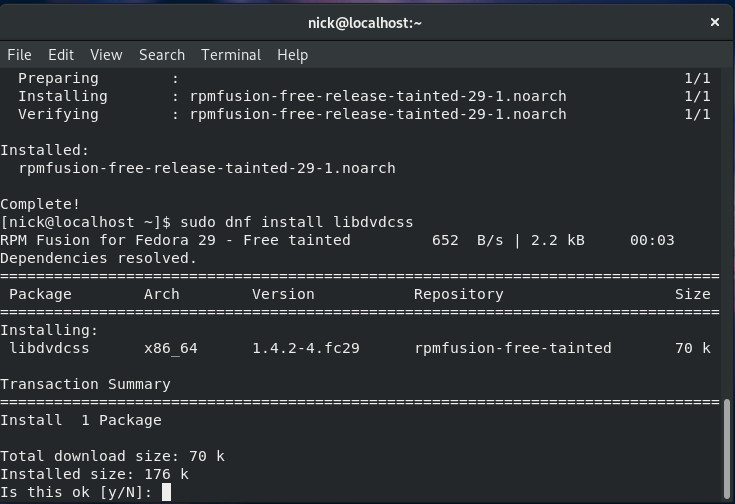
Task: Close the terminal window
Action: [x=715, y=22]
